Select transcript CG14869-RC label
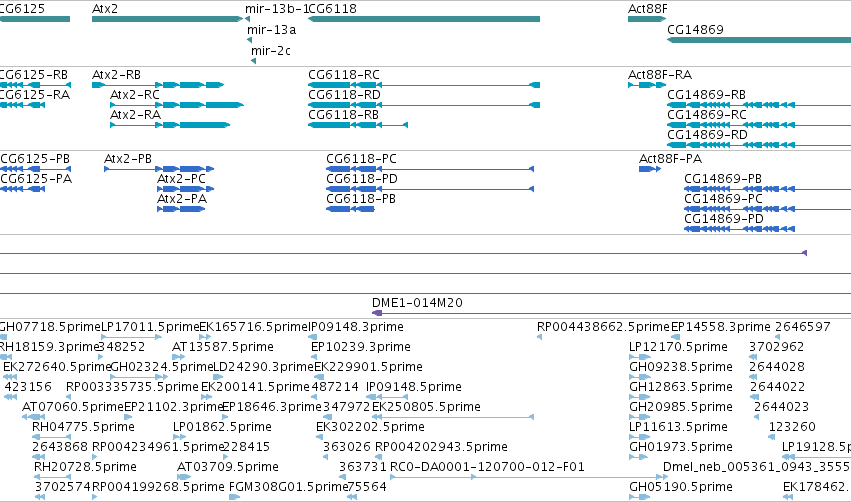Image resolution: width=851 pixels, height=502 pixels. (x=707, y=115)
